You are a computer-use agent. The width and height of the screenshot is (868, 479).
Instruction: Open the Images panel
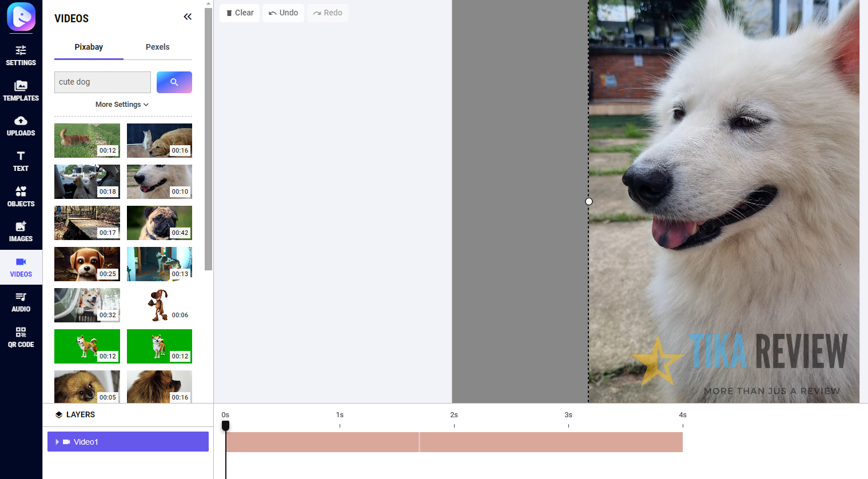coord(21,231)
